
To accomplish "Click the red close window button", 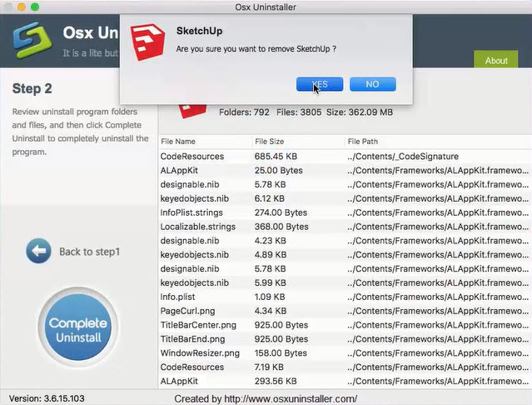I will tap(7, 7).
